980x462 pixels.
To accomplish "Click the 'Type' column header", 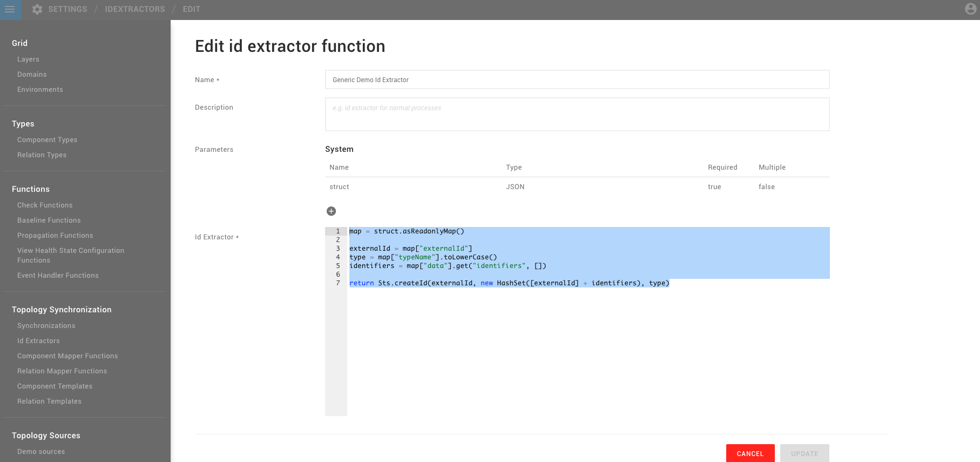I will click(514, 168).
